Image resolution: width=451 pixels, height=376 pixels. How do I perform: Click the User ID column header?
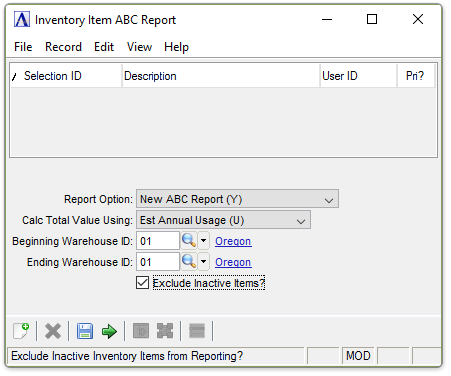click(x=359, y=76)
